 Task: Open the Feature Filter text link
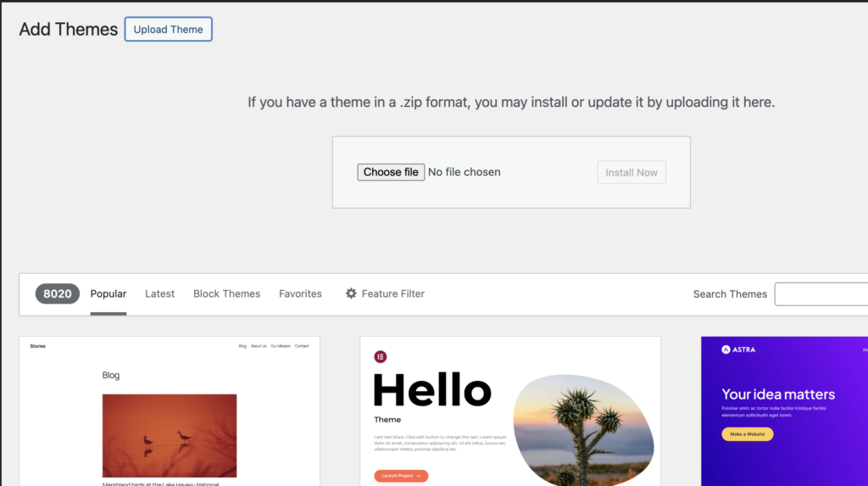pyautogui.click(x=393, y=293)
